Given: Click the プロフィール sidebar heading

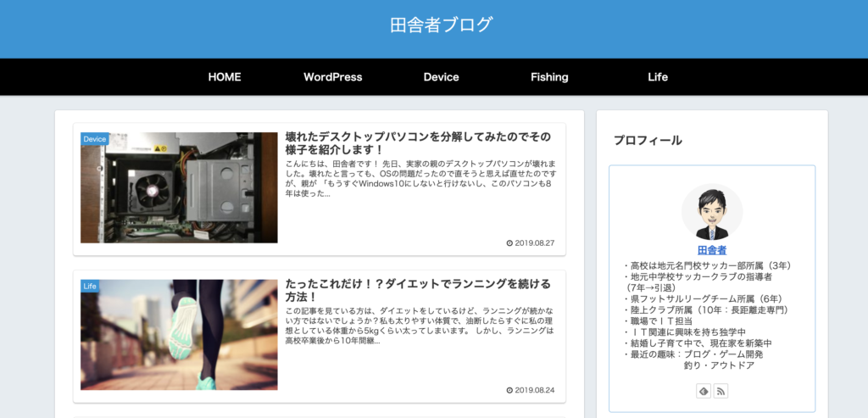Looking at the screenshot, I should tap(648, 141).
